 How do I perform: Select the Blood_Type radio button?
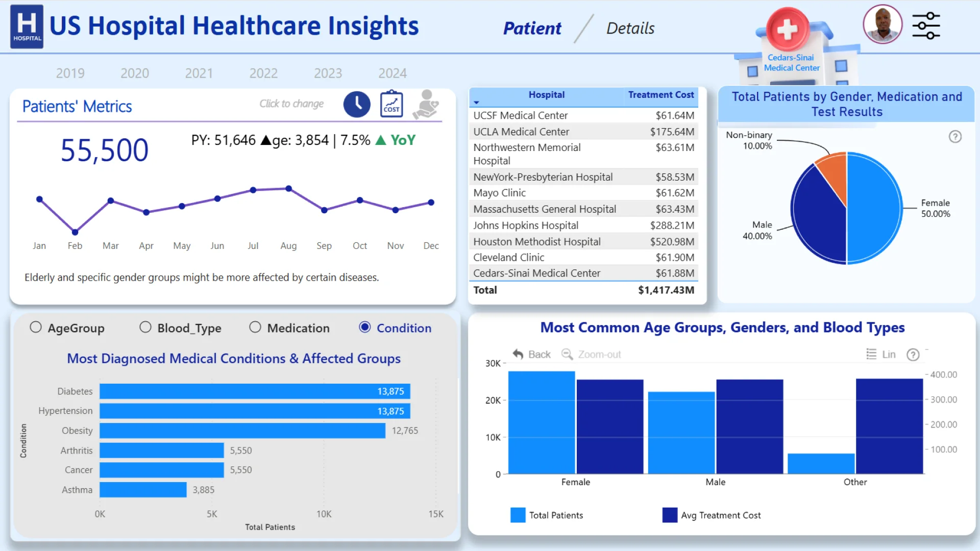[145, 328]
